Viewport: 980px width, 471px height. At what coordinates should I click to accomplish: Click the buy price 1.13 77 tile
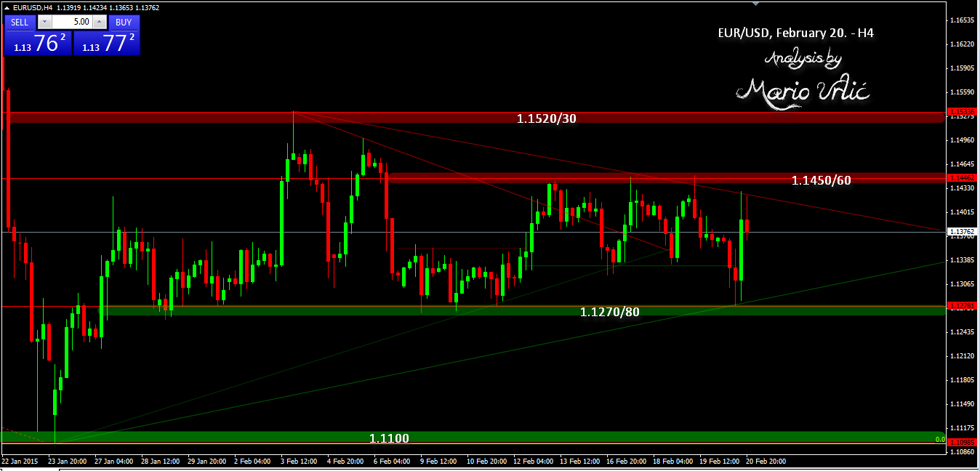(107, 43)
